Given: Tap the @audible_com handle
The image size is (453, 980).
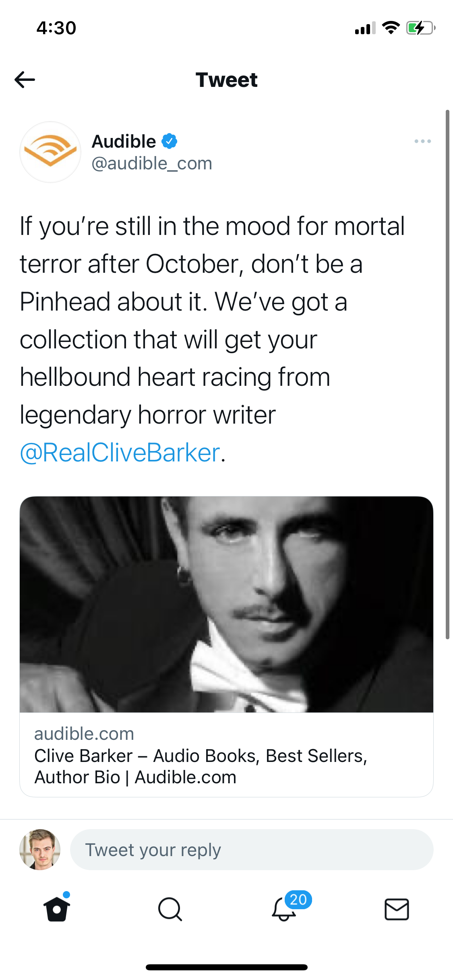Looking at the screenshot, I should (152, 163).
